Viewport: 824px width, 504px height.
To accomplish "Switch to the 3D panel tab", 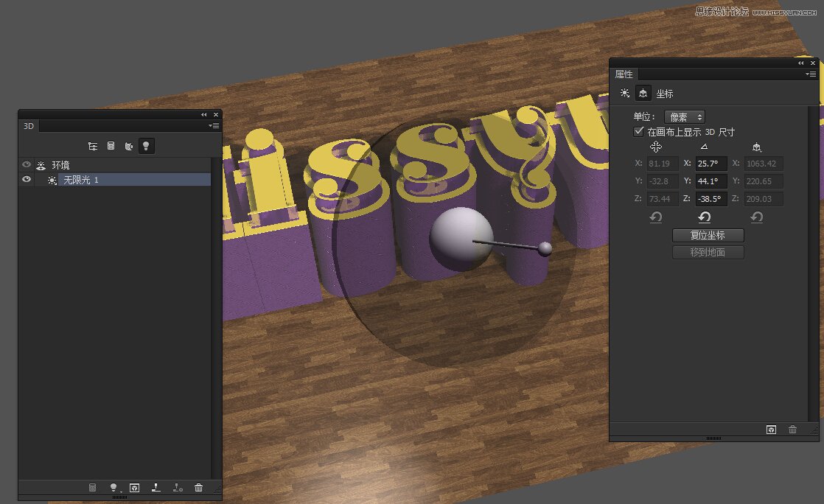I will pos(29,126).
